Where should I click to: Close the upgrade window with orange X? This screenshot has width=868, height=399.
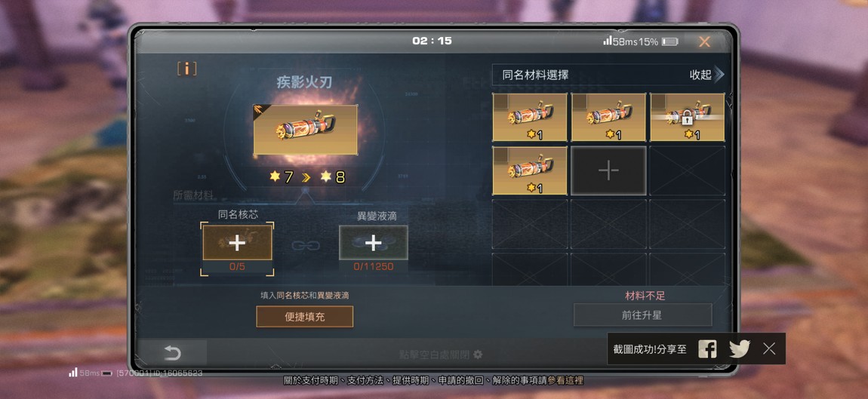pyautogui.click(x=704, y=41)
